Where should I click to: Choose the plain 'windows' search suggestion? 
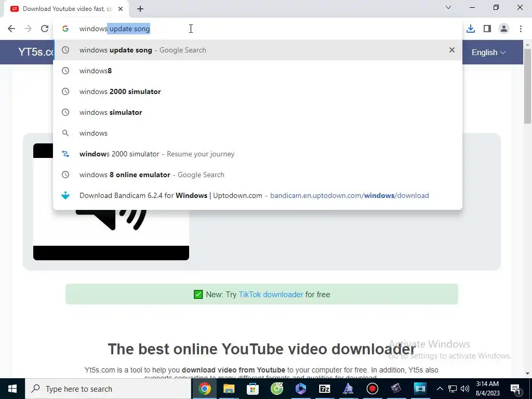pyautogui.click(x=258, y=133)
